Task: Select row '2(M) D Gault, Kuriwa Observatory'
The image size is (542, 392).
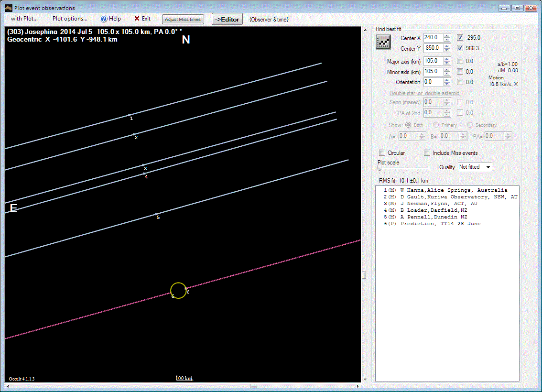Action: (x=450, y=196)
